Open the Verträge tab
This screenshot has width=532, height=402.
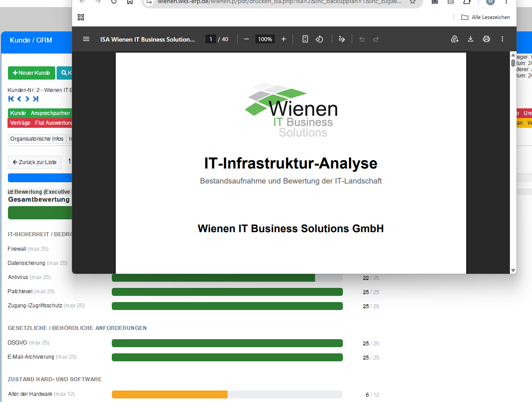[20, 123]
